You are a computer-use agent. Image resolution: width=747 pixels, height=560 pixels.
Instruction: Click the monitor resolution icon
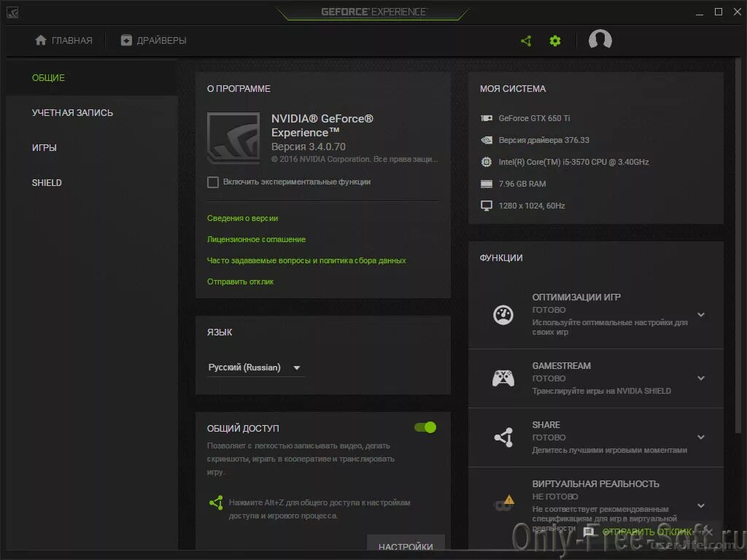pyautogui.click(x=487, y=206)
